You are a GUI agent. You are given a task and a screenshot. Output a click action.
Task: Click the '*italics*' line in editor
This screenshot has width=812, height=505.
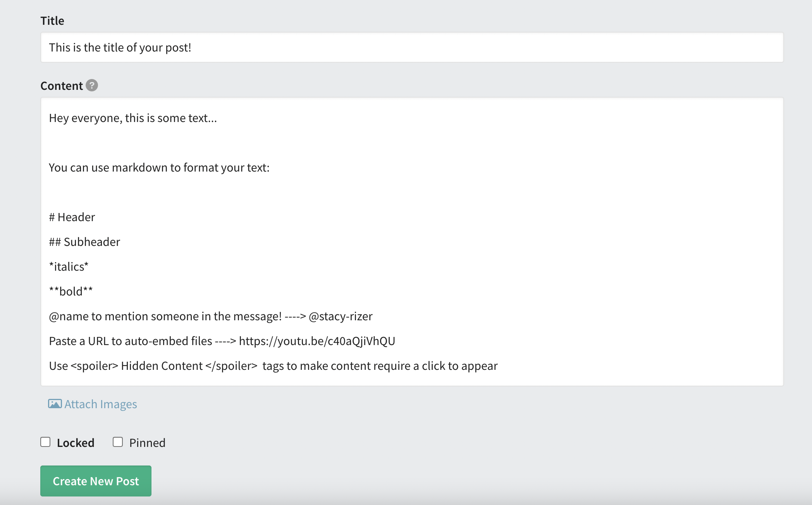[x=69, y=266]
